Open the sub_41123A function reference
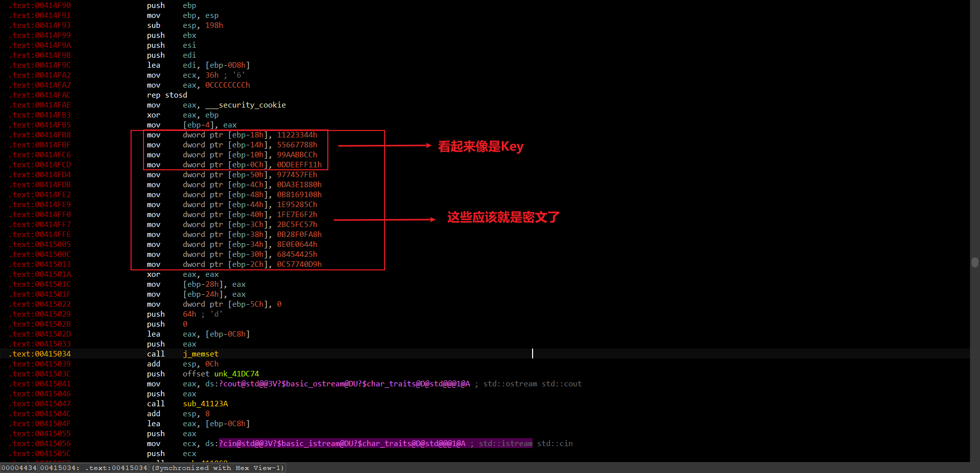The width and height of the screenshot is (980, 473). pyautogui.click(x=205, y=404)
